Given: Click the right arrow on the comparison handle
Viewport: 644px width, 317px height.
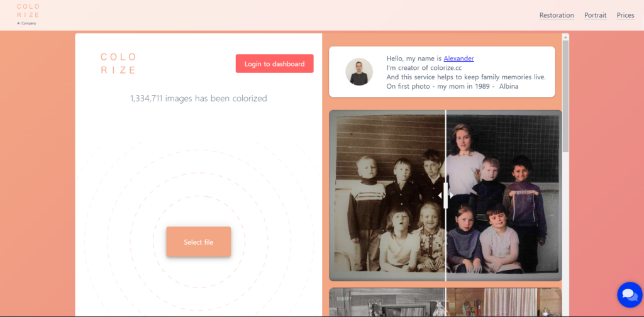Looking at the screenshot, I should coord(452,196).
